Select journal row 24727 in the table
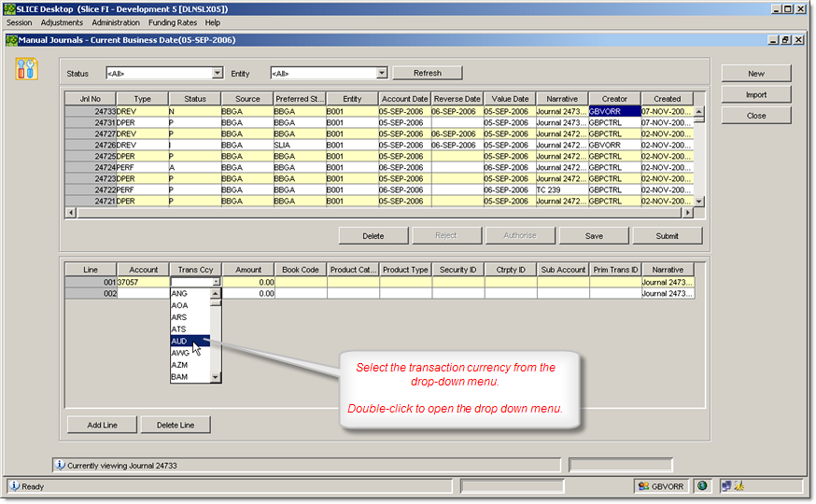Image resolution: width=816 pixels, height=504 pixels. click(105, 133)
